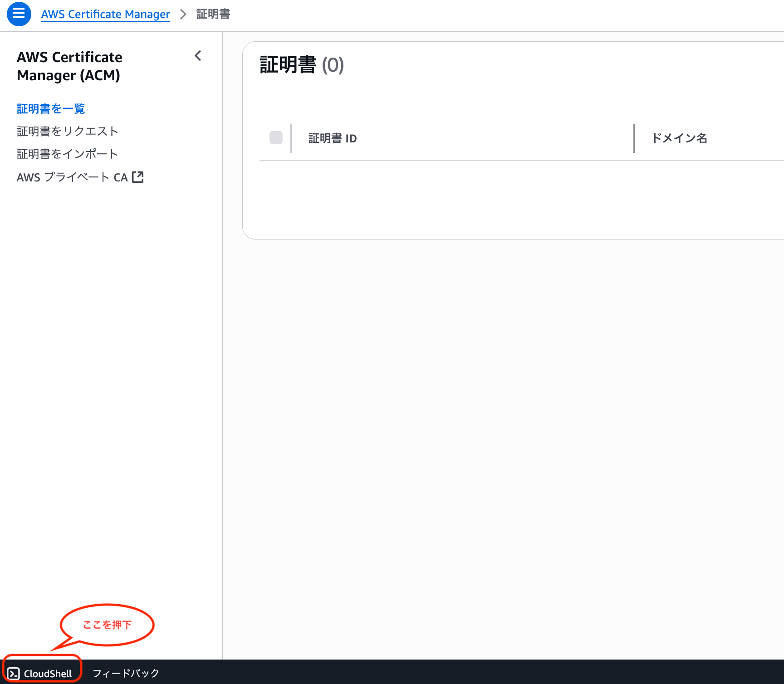This screenshot has height=684, width=784.
Task: Click the CloudShell terminal icon
Action: pos(14,674)
